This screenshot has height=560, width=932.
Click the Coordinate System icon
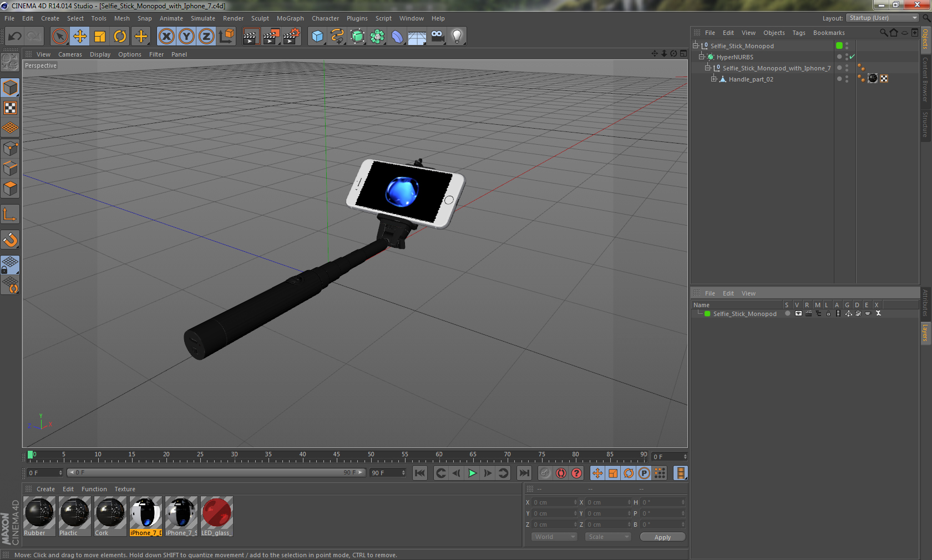point(226,37)
